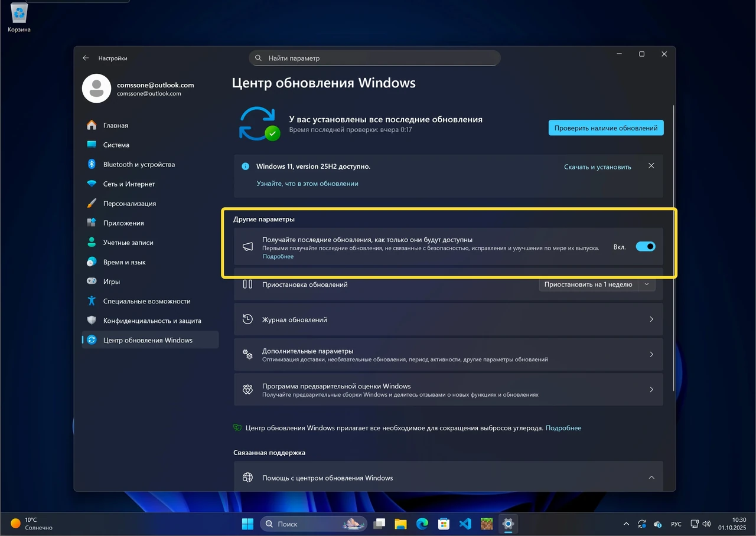The width and height of the screenshot is (756, 536).
Task: Collapse Помощь с центром обновления Windows
Action: tap(651, 478)
